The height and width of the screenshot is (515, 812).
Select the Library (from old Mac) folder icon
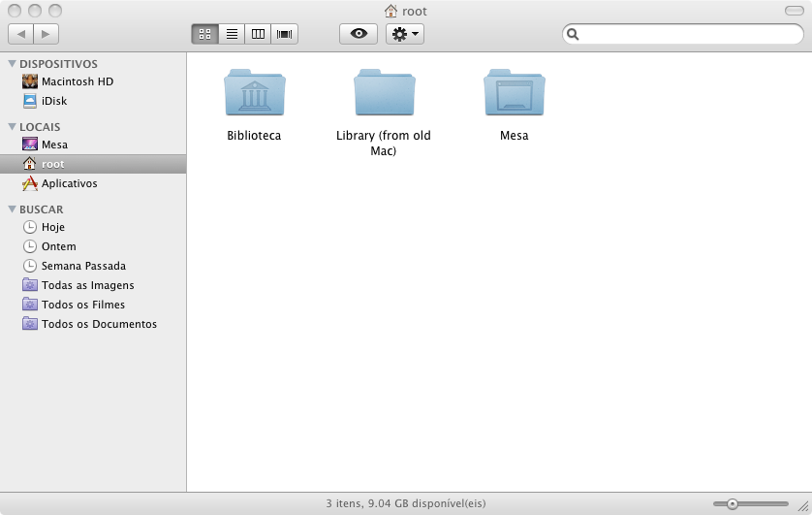click(x=385, y=92)
